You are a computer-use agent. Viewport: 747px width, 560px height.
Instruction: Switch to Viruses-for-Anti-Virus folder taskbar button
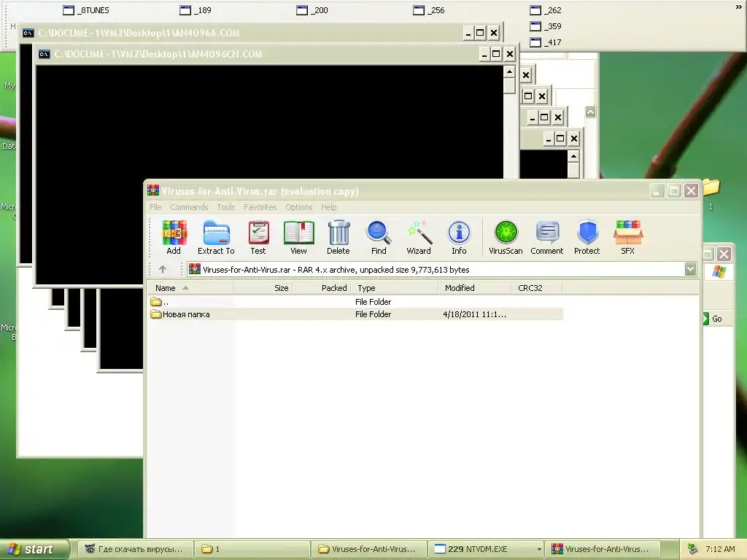368,549
